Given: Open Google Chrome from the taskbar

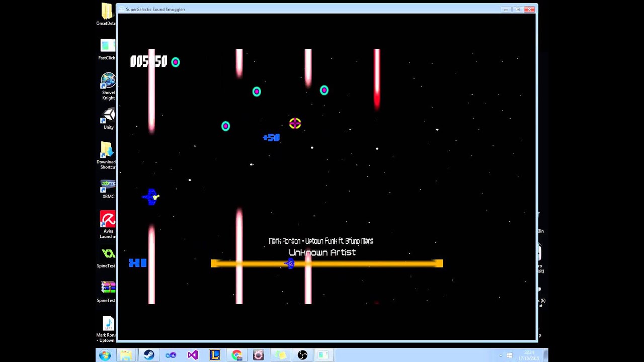Looking at the screenshot, I should pyautogui.click(x=236, y=355).
